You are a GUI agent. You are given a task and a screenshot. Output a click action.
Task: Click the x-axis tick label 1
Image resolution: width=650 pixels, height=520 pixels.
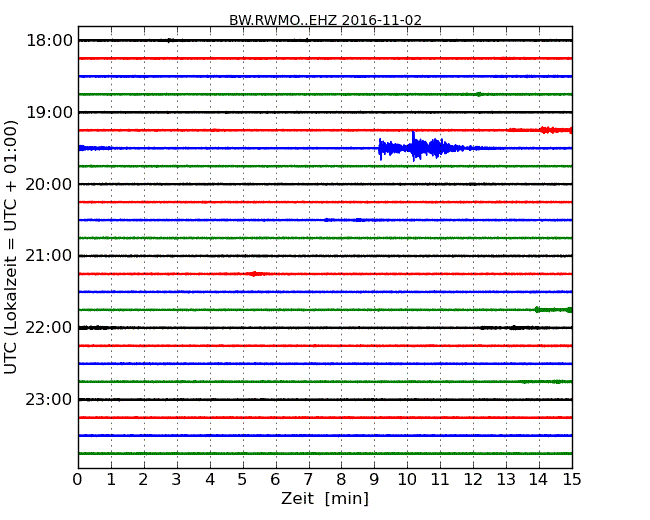point(111,479)
